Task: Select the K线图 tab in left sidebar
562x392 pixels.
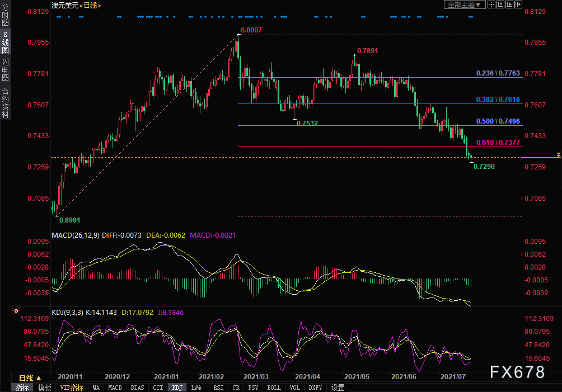Action: tap(5, 42)
